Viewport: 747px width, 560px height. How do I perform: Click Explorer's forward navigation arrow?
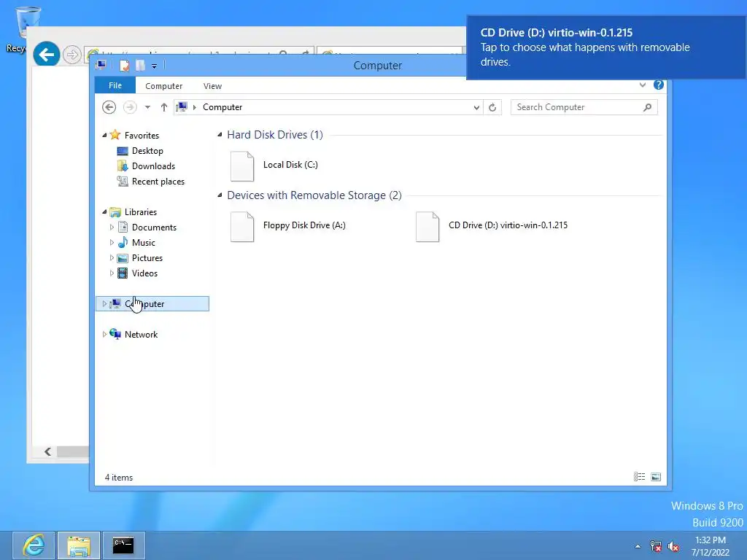tap(130, 108)
